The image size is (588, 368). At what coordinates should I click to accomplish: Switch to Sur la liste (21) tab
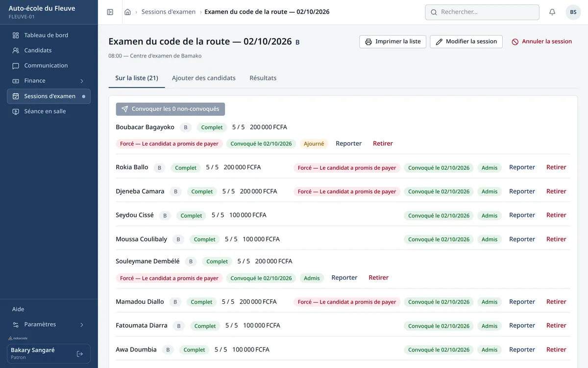click(x=137, y=78)
